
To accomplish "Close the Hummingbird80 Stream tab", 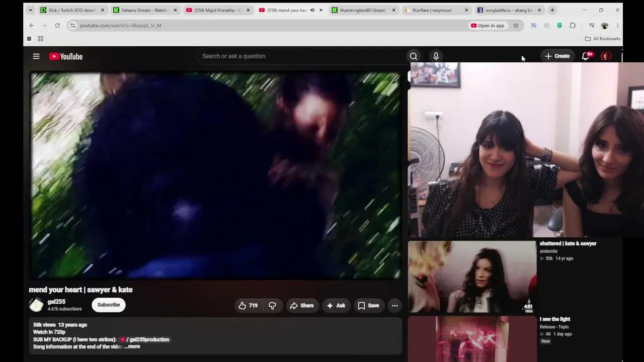I will (x=393, y=10).
